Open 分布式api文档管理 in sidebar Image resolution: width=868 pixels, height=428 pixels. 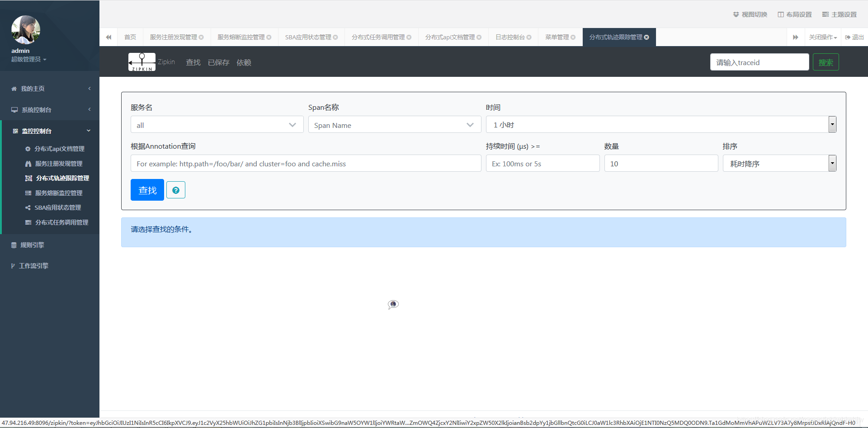click(x=59, y=149)
